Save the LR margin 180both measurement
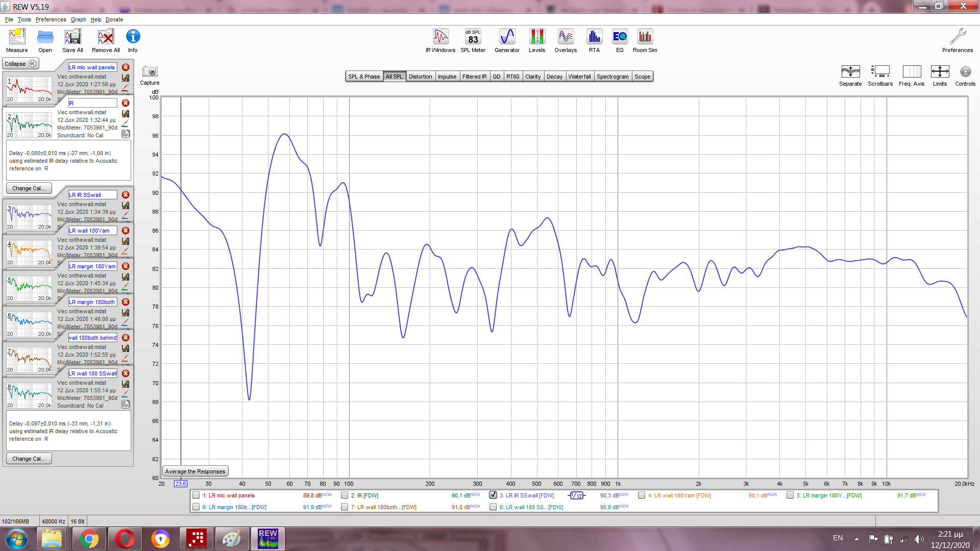Viewport: 980px width, 551px height. point(126,313)
